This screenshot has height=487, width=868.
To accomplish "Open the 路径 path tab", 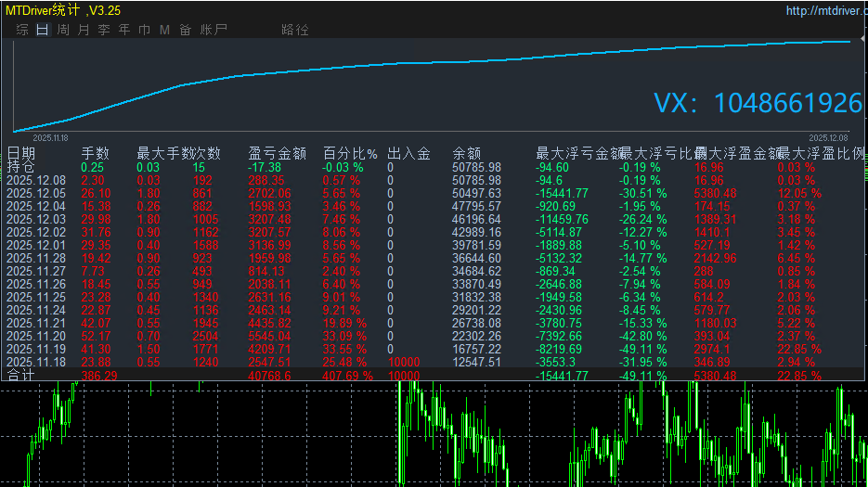I will [294, 30].
